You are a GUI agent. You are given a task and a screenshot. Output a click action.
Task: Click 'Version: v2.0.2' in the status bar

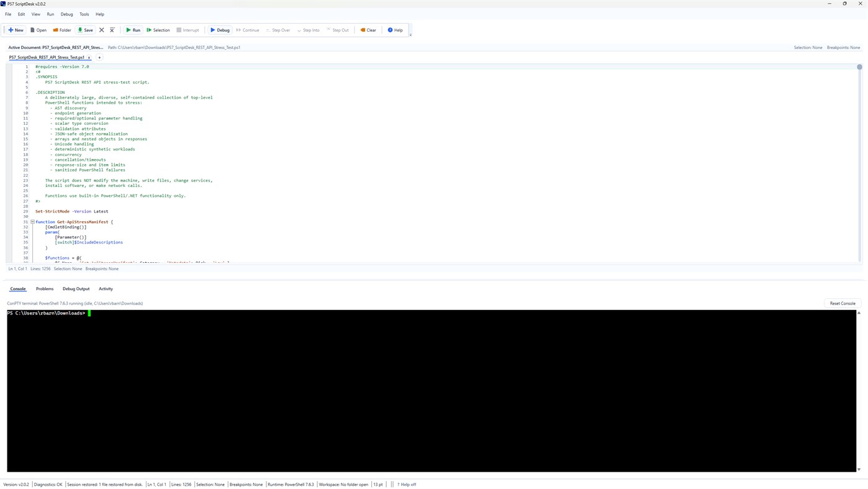click(x=16, y=485)
